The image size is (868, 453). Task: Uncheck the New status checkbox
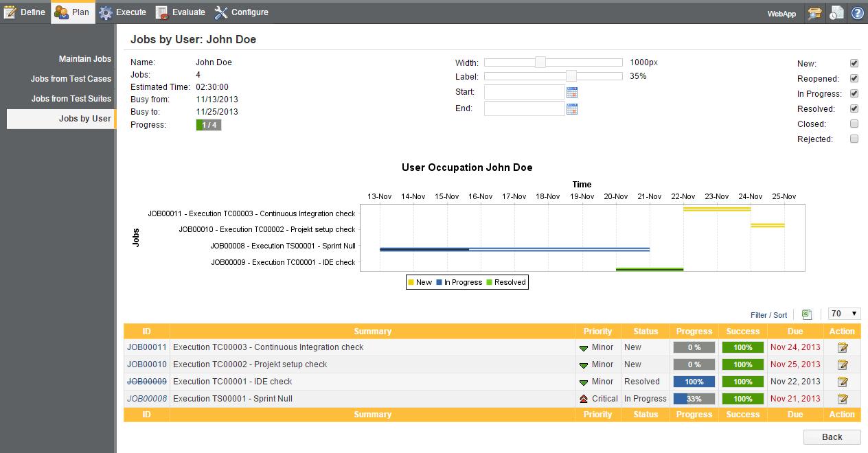854,63
